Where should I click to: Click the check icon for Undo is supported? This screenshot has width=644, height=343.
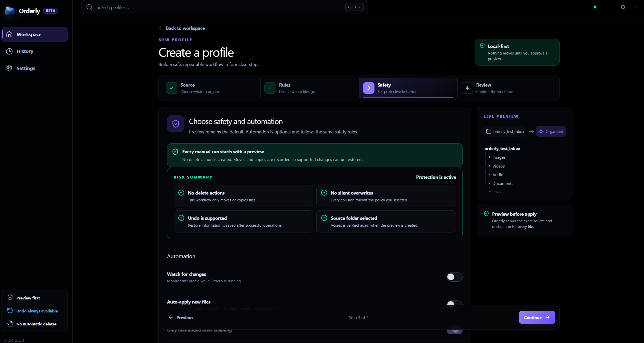[181, 218]
